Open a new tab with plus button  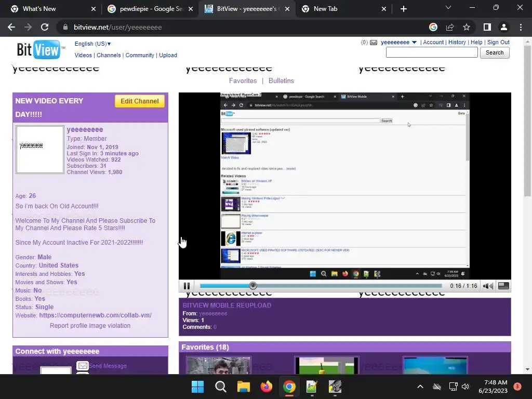pyautogui.click(x=403, y=9)
